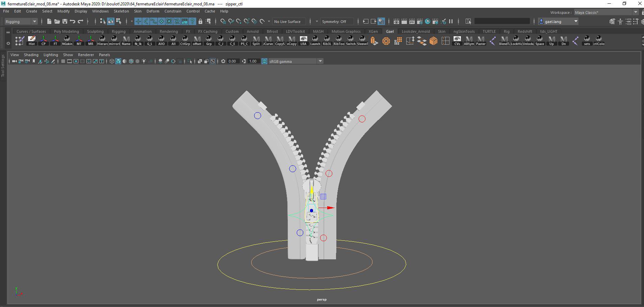Switch to the ngSkinTools shelf tab
This screenshot has height=307, width=644.
point(464,31)
